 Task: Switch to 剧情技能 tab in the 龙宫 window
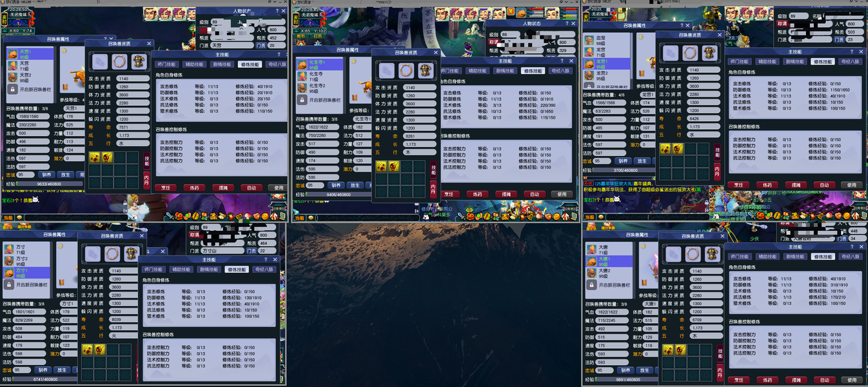[x=794, y=61]
